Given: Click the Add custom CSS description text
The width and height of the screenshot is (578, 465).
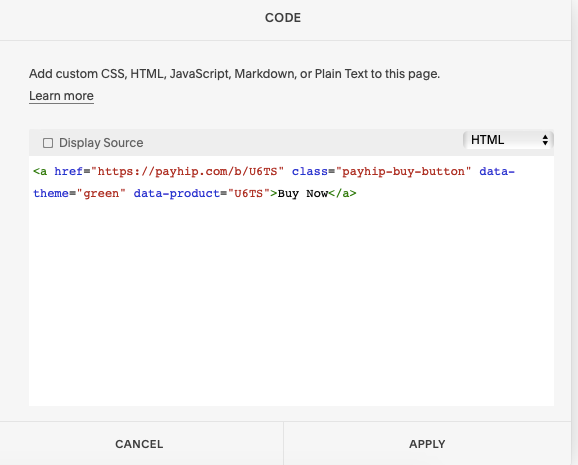Looking at the screenshot, I should (234, 74).
